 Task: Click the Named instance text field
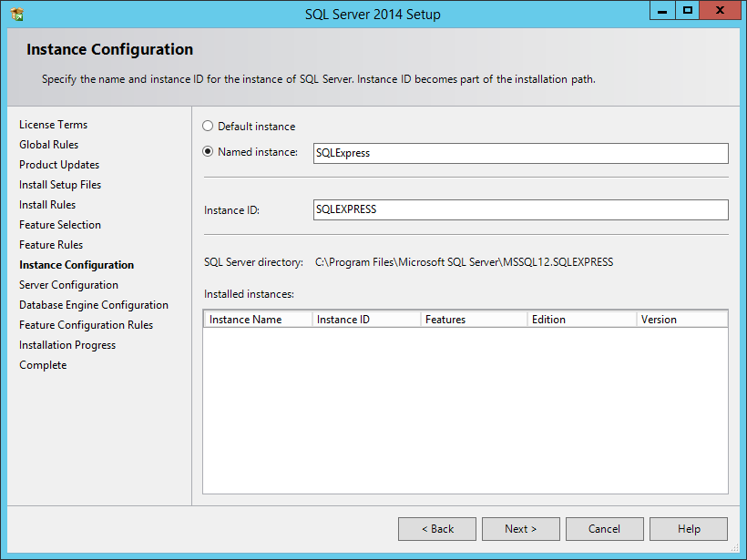pyautogui.click(x=519, y=153)
